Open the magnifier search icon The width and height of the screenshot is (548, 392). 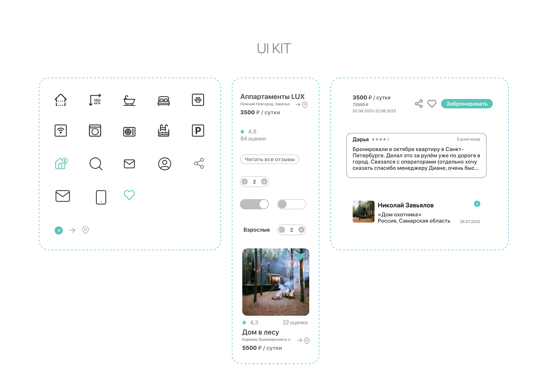[96, 164]
